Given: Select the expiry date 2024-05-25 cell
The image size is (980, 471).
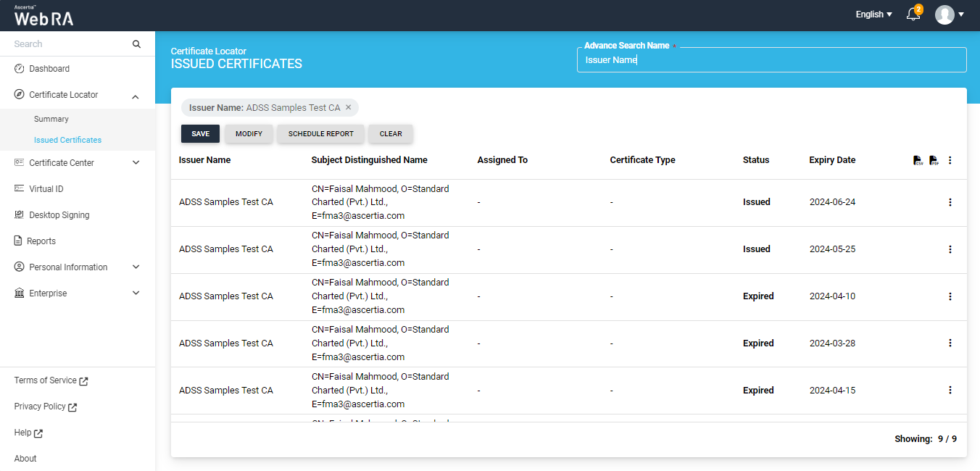Looking at the screenshot, I should coord(832,249).
